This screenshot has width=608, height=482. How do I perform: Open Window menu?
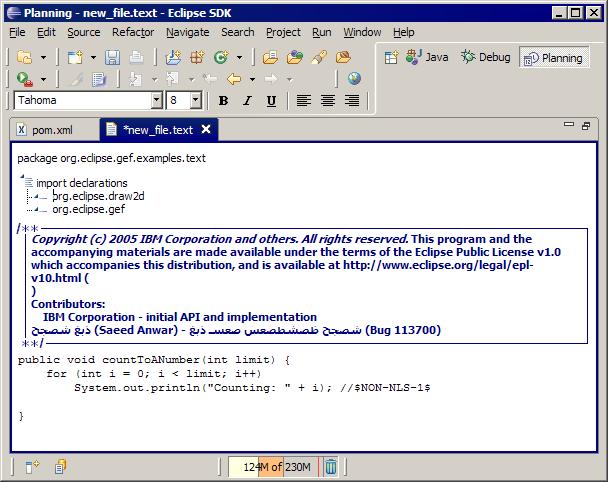(x=362, y=32)
